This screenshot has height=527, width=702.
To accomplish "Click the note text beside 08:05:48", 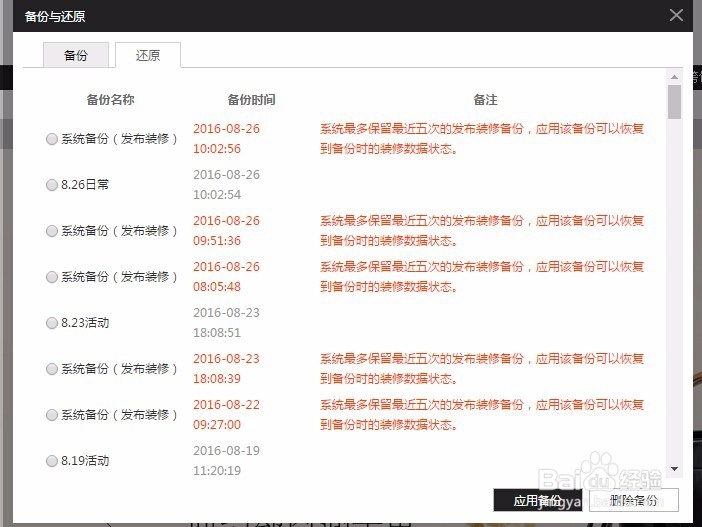I will click(x=482, y=277).
